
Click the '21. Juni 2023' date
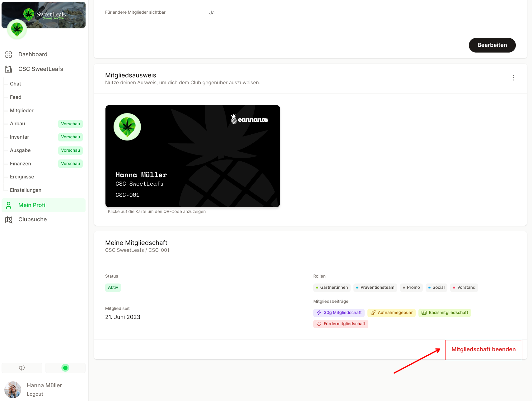pyautogui.click(x=123, y=317)
